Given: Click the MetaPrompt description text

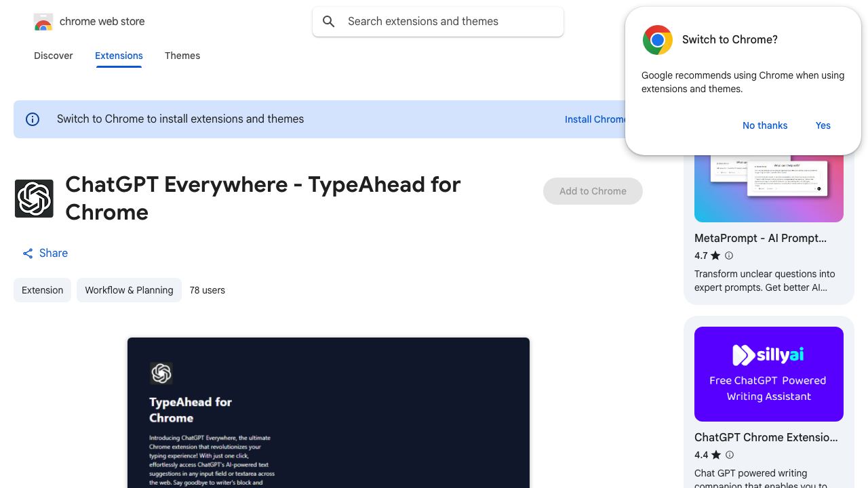Looking at the screenshot, I should coord(765,281).
